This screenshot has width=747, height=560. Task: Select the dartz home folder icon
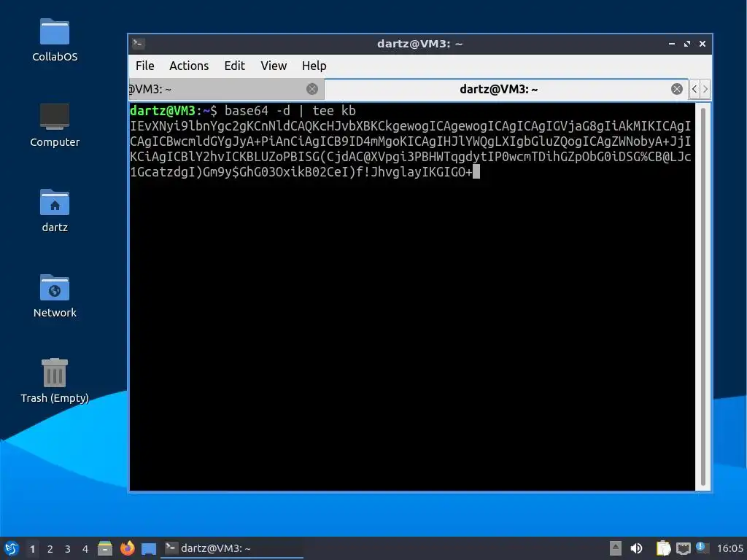(55, 211)
